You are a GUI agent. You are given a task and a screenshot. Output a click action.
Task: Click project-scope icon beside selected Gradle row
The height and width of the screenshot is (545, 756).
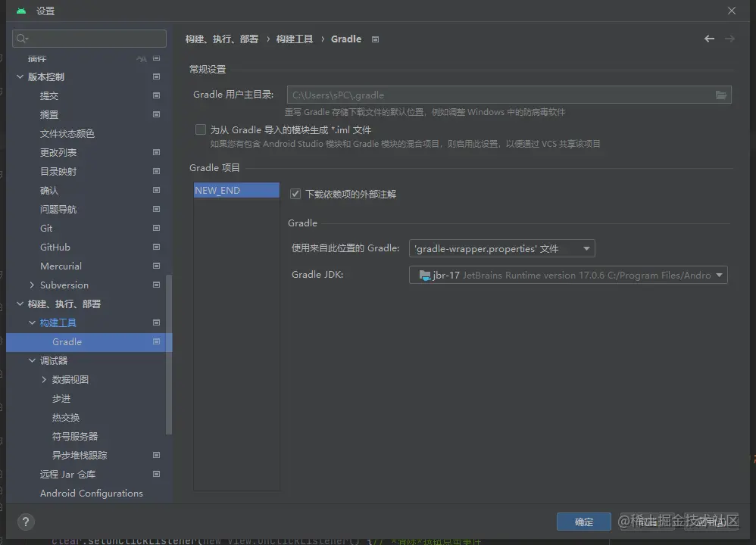[x=156, y=341]
